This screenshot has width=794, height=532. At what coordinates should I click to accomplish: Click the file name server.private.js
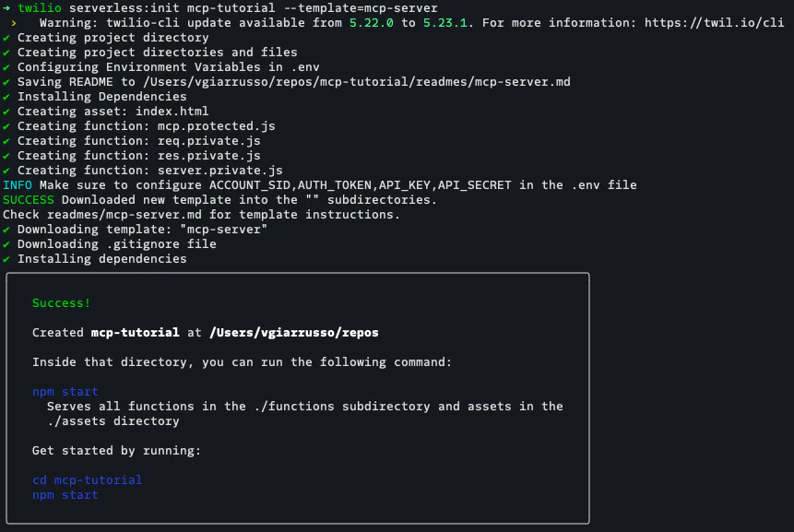(219, 170)
